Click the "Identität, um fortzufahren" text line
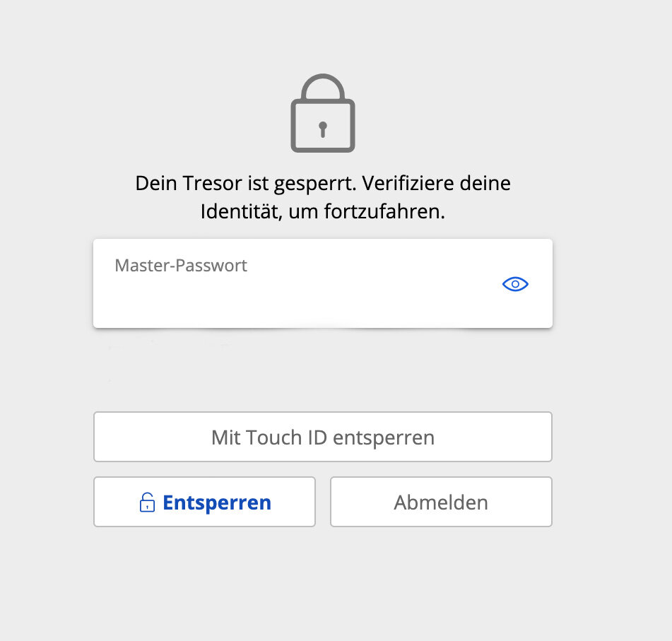This screenshot has width=672, height=641. 322,211
